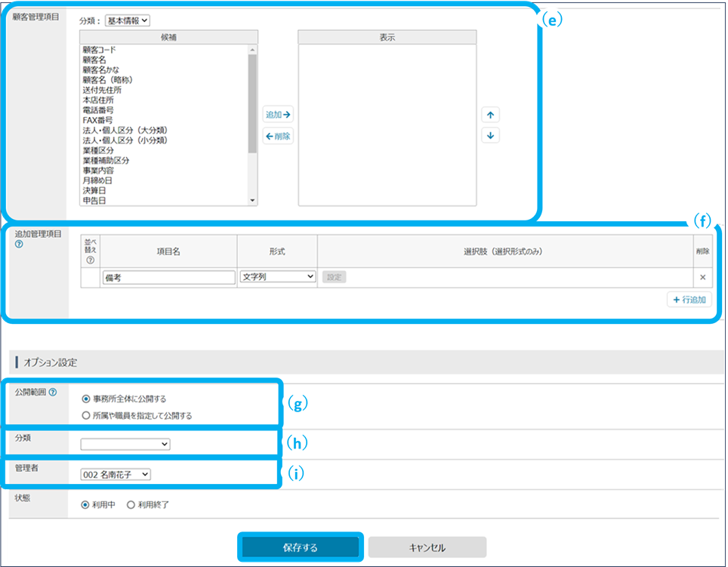Select 利用終了 status radio button
This screenshot has height=567, width=728.
coord(131,504)
